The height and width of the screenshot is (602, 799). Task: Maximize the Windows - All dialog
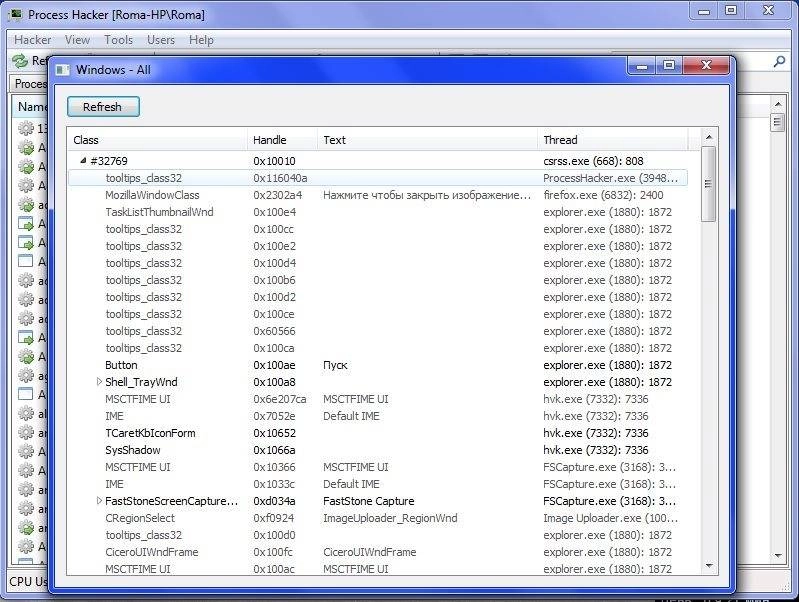[669, 65]
